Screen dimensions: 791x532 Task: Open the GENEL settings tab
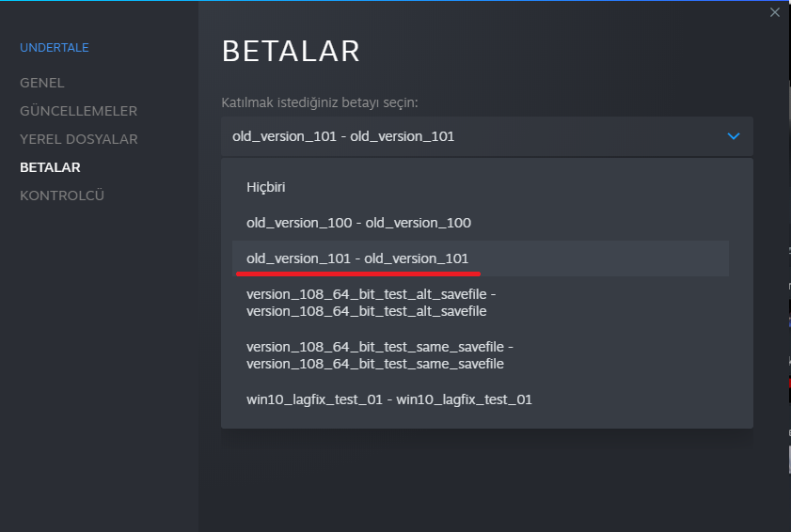pos(42,83)
